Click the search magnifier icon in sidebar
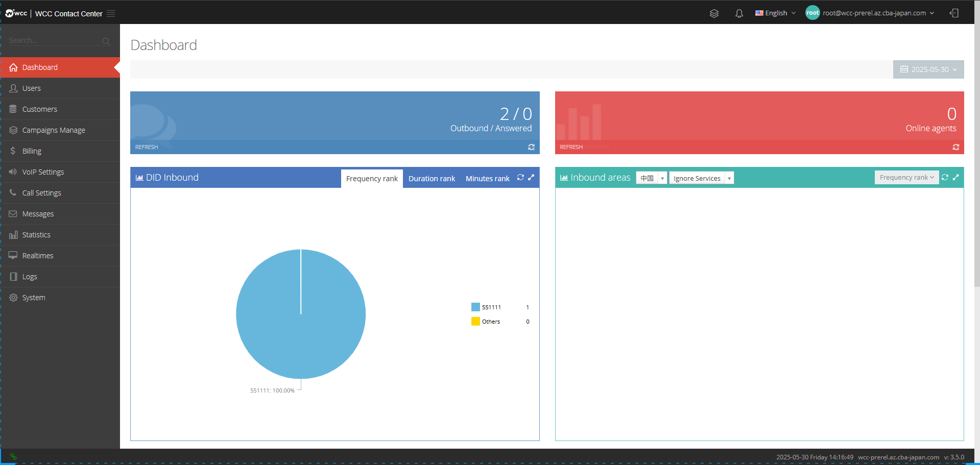 pyautogui.click(x=106, y=41)
